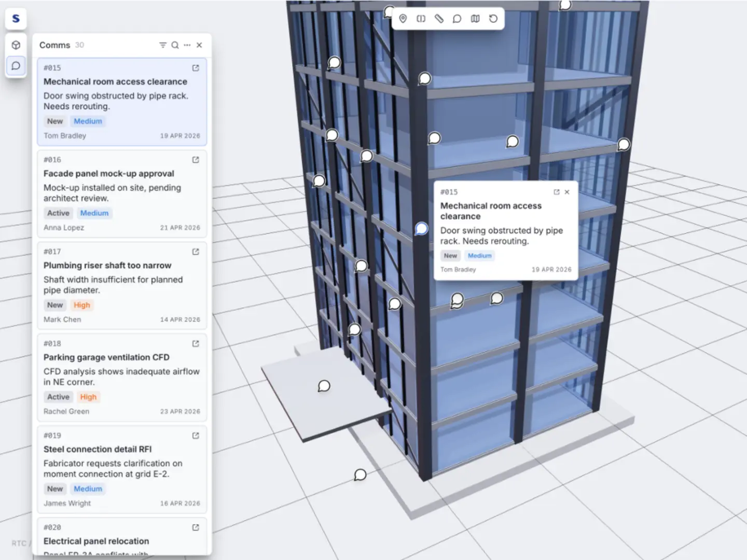Click the S logo at top left
Screen dimensions: 747x560
pyautogui.click(x=16, y=19)
